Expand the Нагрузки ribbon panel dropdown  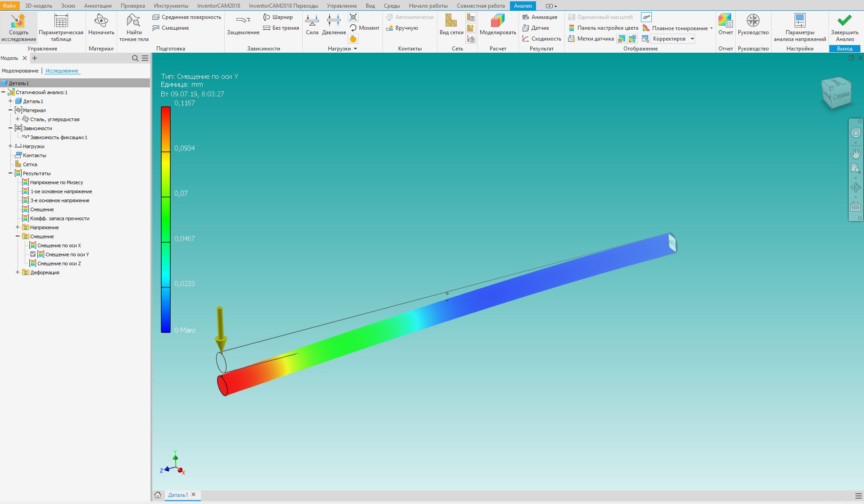[355, 49]
